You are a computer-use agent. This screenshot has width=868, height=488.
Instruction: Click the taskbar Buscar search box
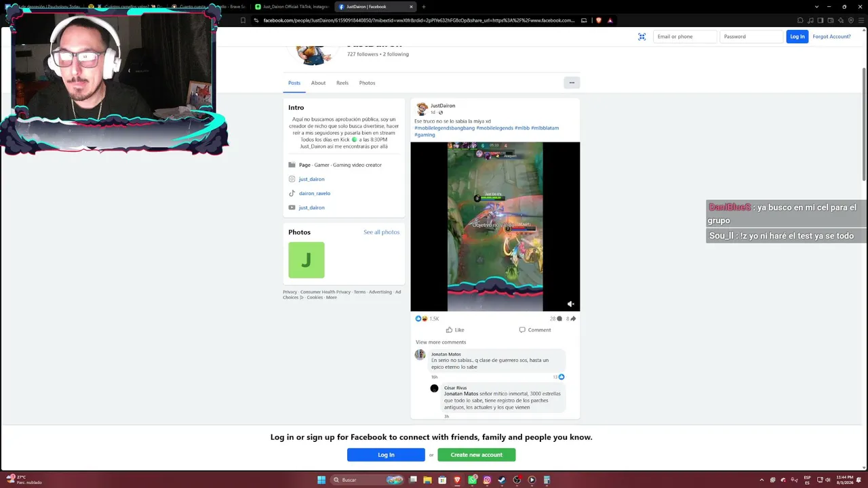point(367,480)
